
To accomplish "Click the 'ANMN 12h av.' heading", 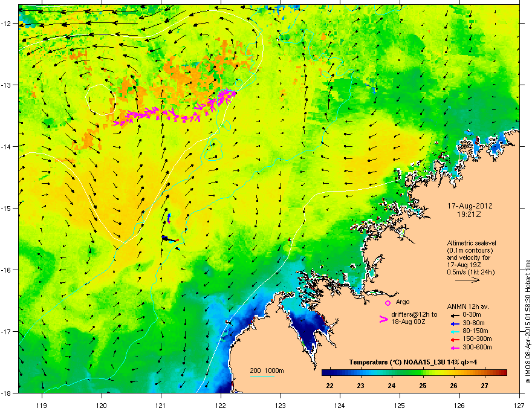I will [468, 306].
